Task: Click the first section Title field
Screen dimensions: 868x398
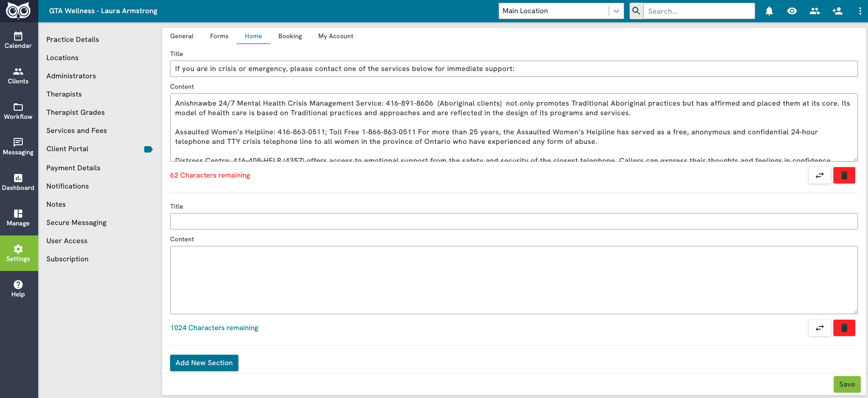Action: pos(514,69)
